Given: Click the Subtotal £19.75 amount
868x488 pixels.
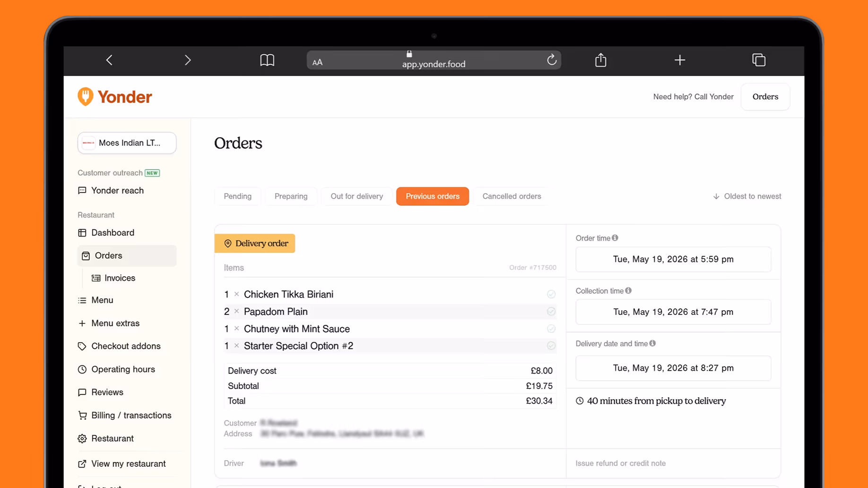Looking at the screenshot, I should [539, 386].
